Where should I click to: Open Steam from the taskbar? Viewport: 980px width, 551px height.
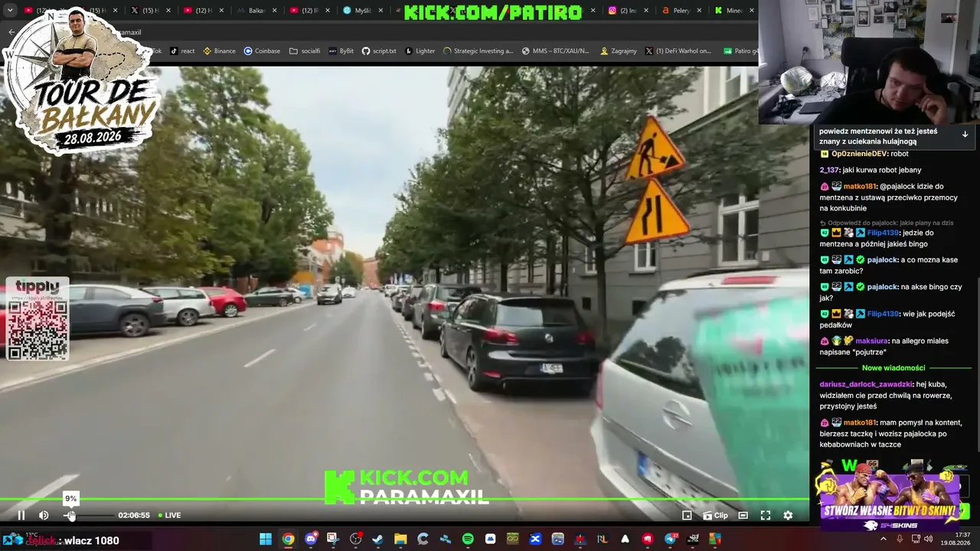click(377, 540)
